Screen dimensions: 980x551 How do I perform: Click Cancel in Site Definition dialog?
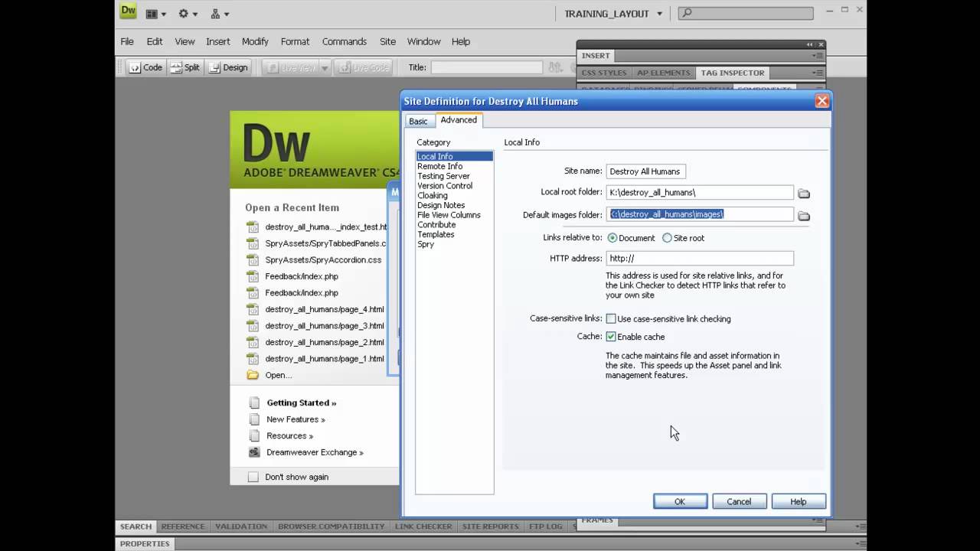point(739,501)
